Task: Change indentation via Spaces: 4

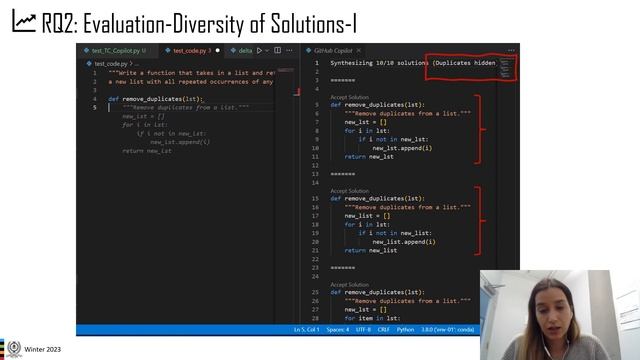Action: 338,329
